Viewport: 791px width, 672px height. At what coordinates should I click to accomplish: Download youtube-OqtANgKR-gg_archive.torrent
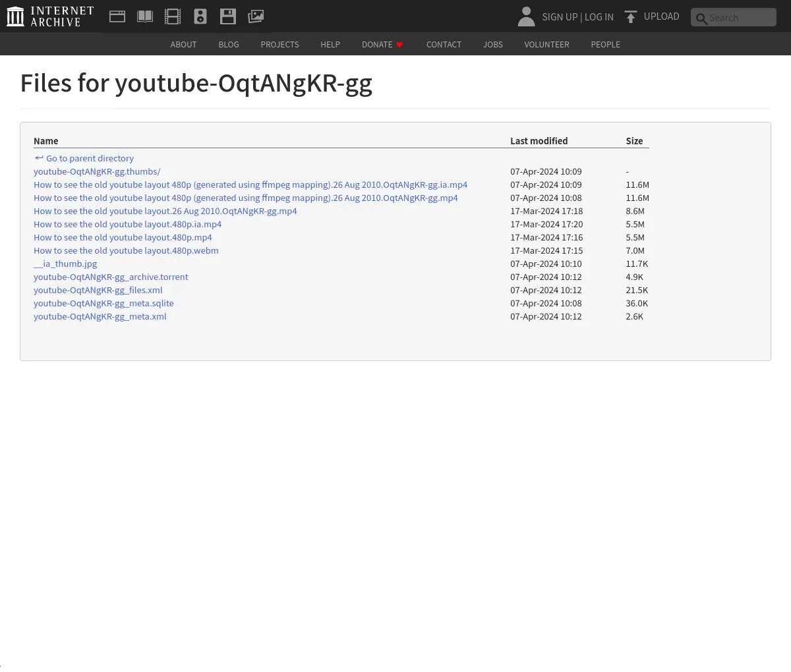coord(111,277)
